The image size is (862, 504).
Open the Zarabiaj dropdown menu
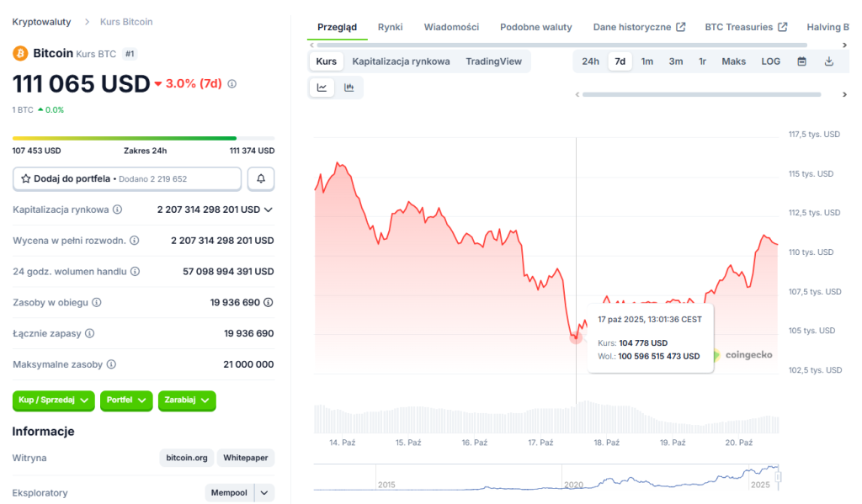(187, 401)
